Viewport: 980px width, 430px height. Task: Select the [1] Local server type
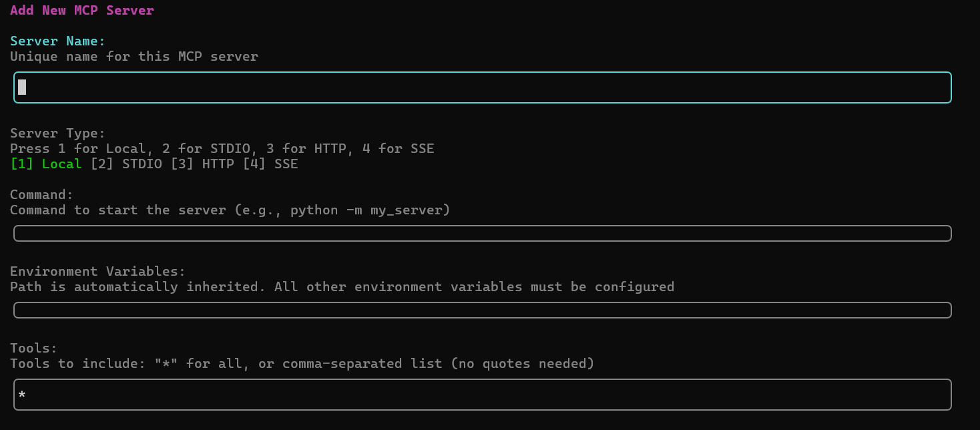pyautogui.click(x=46, y=164)
